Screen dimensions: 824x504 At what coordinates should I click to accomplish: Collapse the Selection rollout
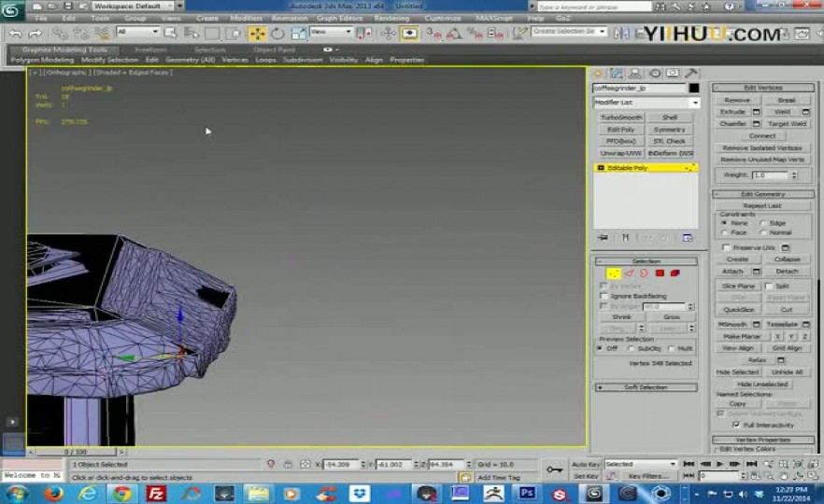(646, 261)
